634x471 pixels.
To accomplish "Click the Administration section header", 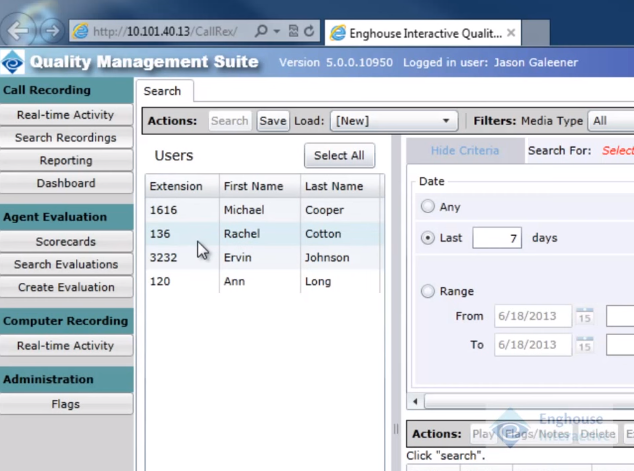I will tap(66, 379).
